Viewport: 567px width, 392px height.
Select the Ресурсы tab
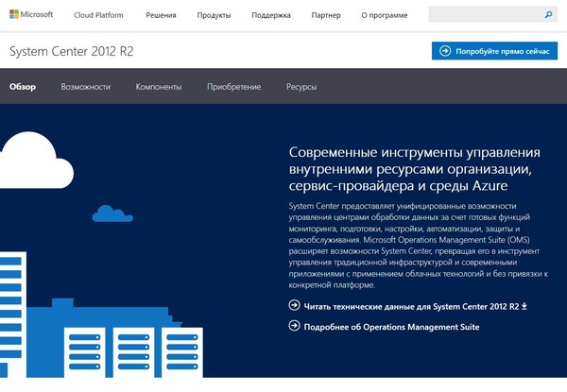pyautogui.click(x=301, y=87)
